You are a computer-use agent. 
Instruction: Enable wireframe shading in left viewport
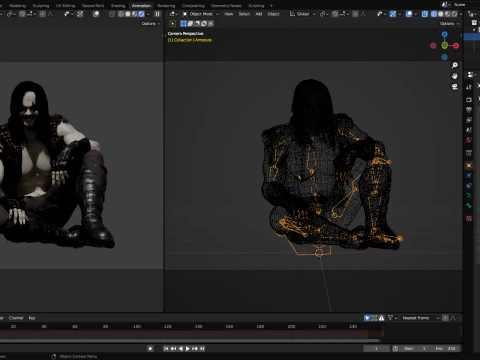pos(121,14)
